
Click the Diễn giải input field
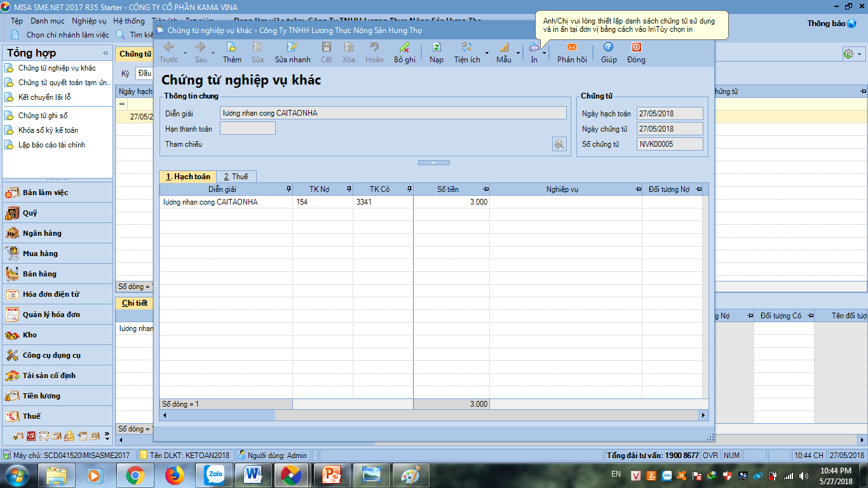click(393, 113)
